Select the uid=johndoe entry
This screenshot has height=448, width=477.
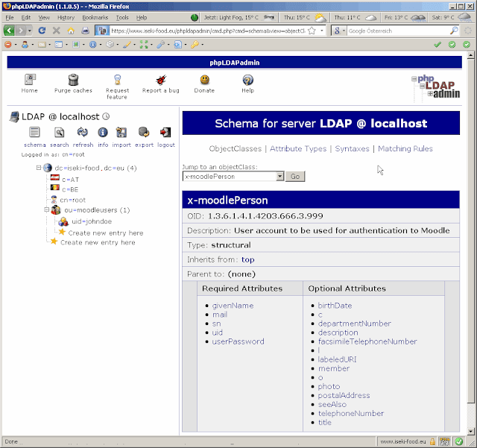(92, 221)
